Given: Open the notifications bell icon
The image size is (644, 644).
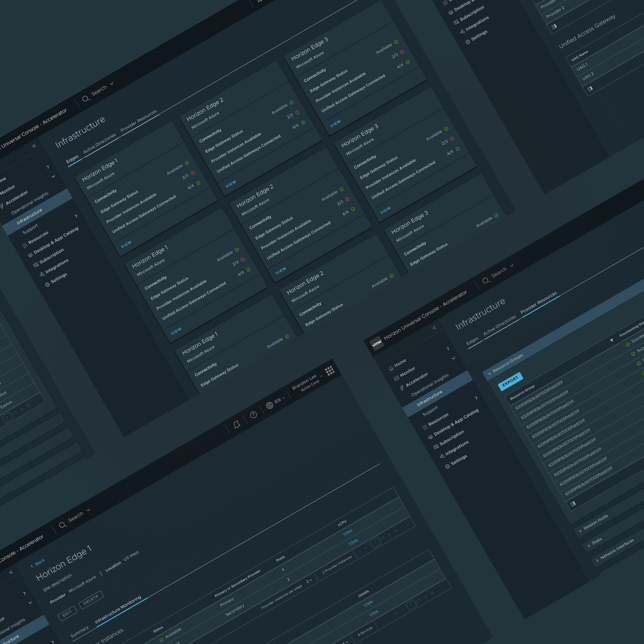Looking at the screenshot, I should pyautogui.click(x=237, y=424).
